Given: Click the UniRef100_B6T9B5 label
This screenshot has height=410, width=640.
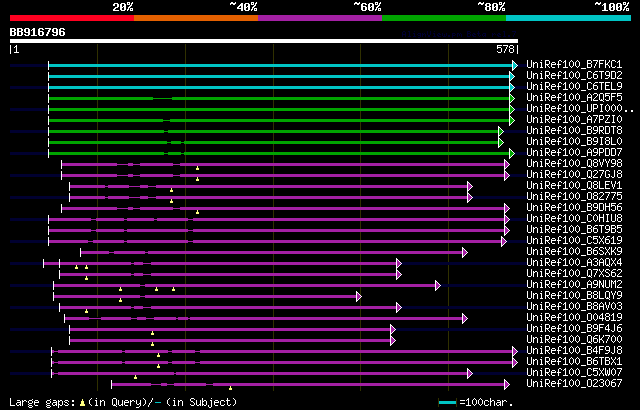Looking at the screenshot, I should (x=574, y=230).
